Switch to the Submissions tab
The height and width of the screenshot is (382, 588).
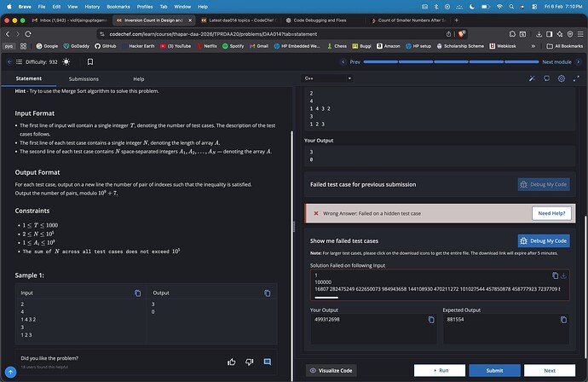[84, 78]
